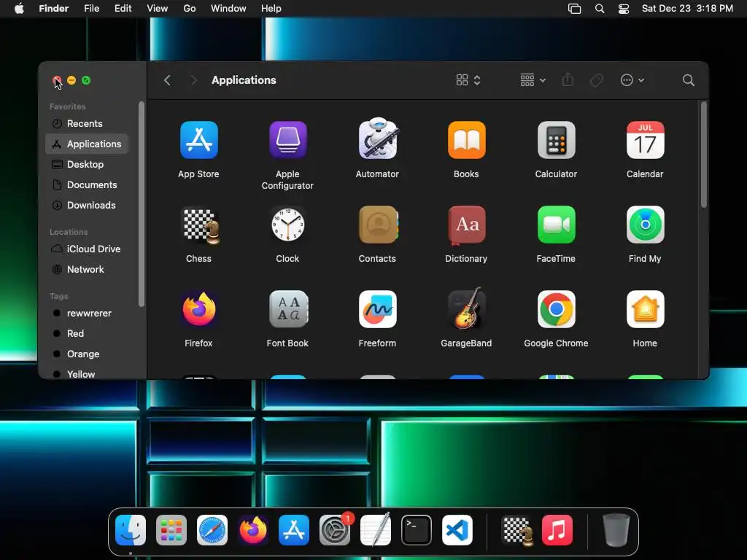Image resolution: width=747 pixels, height=560 pixels.
Task: Open the App Store application icon
Action: 198,140
